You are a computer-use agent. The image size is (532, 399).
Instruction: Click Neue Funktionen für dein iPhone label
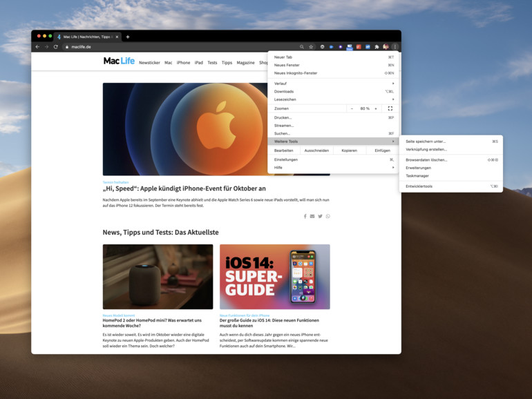tap(245, 315)
